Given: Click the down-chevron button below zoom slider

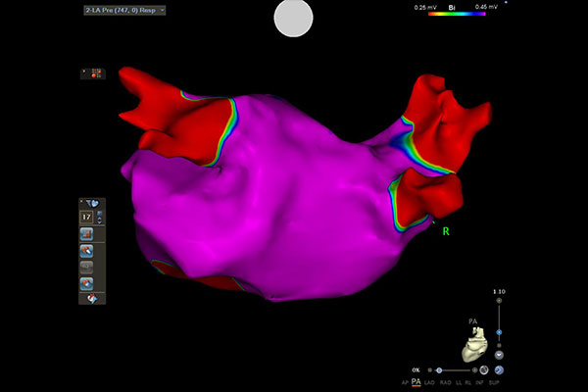Looking at the screenshot, I should pos(499,354).
